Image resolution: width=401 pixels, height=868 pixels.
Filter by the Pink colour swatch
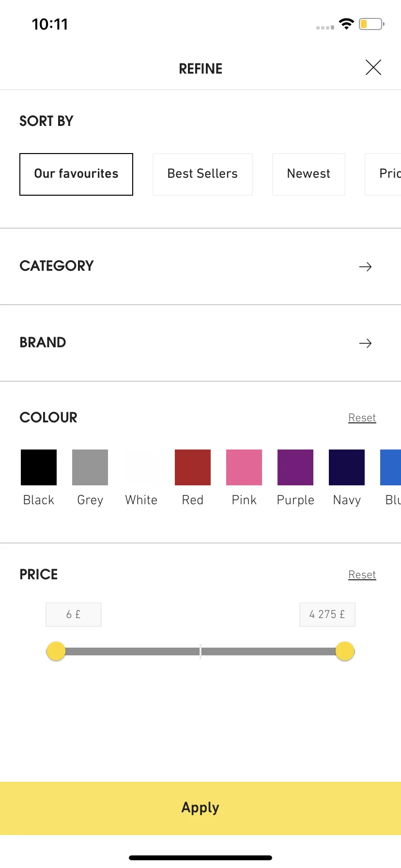tap(244, 467)
